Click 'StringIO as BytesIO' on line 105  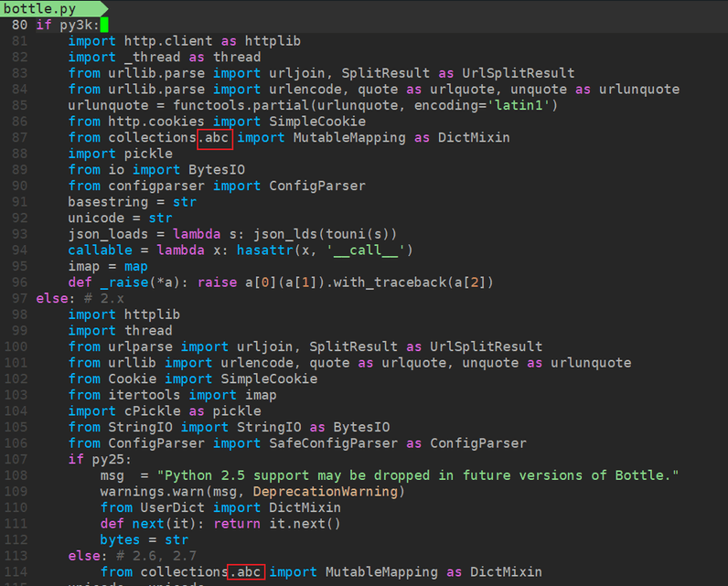[313, 427]
